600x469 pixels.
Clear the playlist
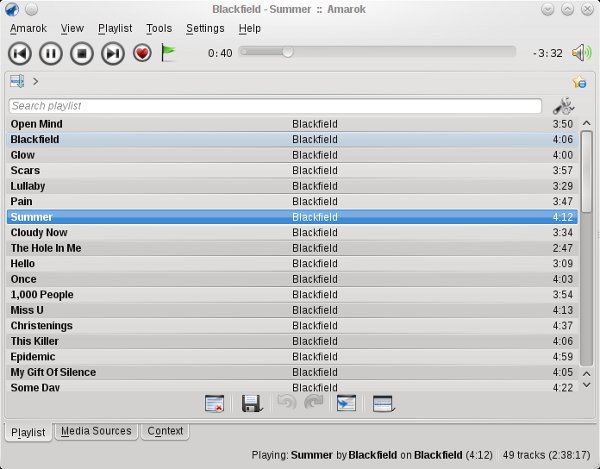click(x=214, y=404)
